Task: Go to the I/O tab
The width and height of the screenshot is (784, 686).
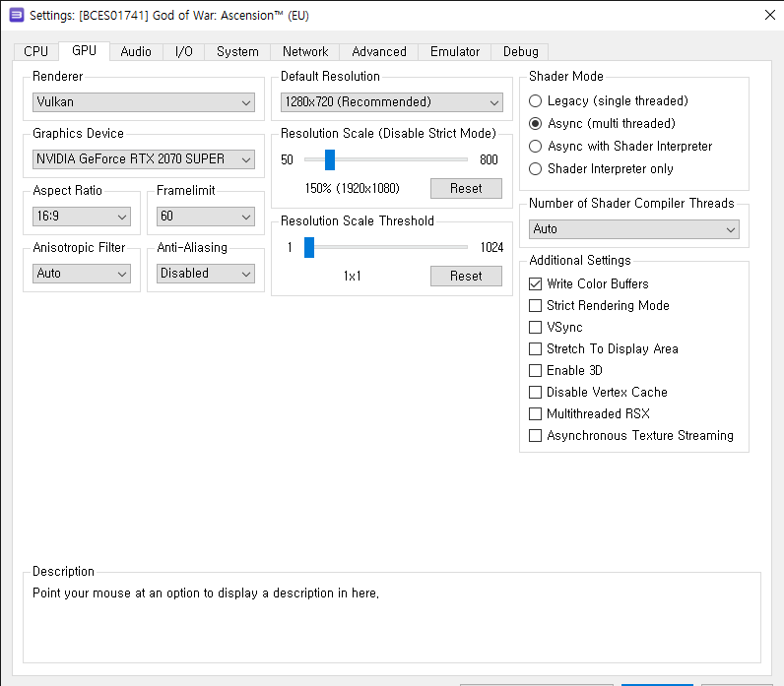Action: (x=184, y=51)
